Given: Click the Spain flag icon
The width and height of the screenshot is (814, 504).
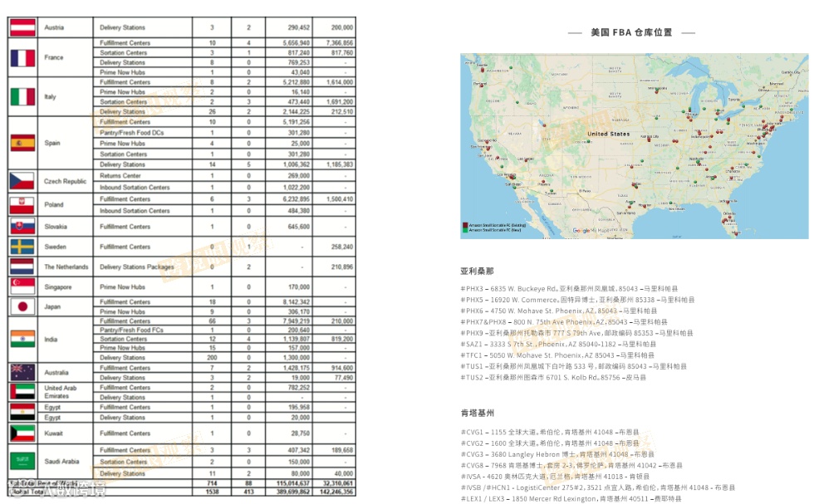Looking at the screenshot, I should 23,143.
